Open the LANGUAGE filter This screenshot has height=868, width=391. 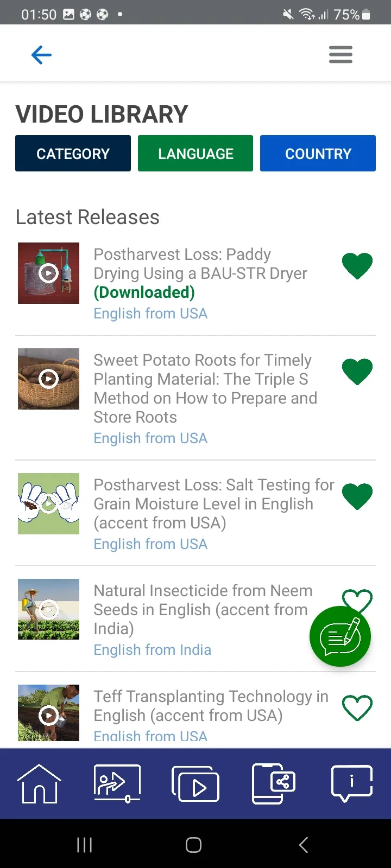[x=195, y=154]
